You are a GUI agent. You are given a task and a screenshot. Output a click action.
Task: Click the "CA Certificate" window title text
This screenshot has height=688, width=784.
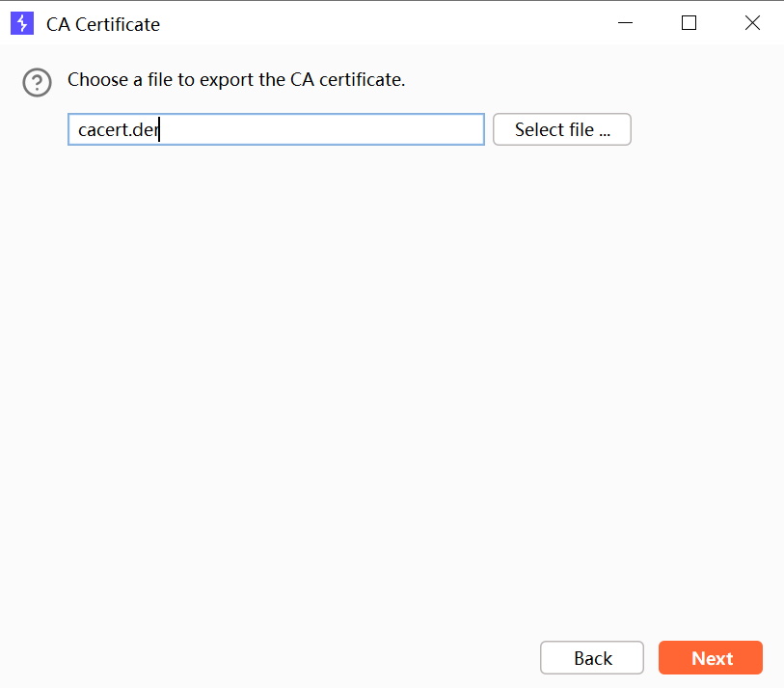coord(103,24)
